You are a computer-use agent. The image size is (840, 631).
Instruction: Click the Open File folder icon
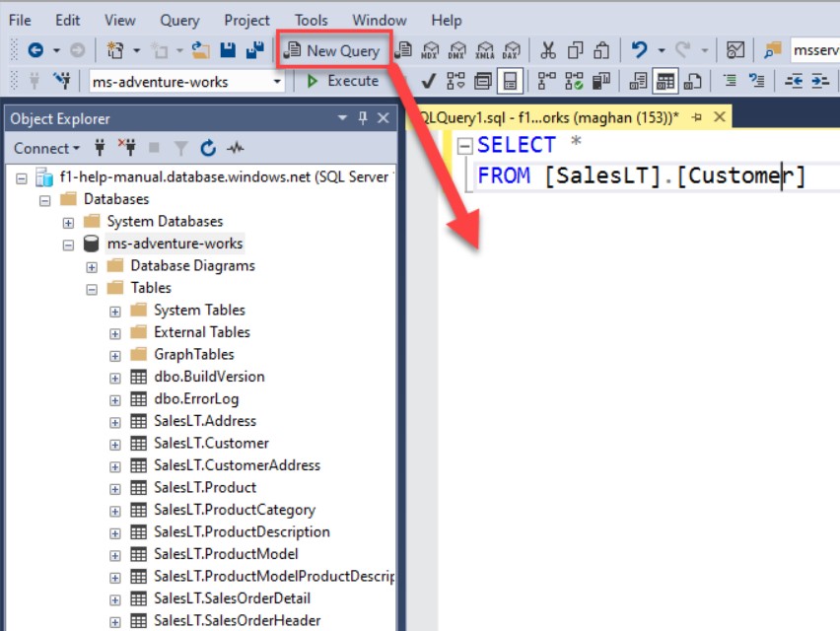(201, 50)
